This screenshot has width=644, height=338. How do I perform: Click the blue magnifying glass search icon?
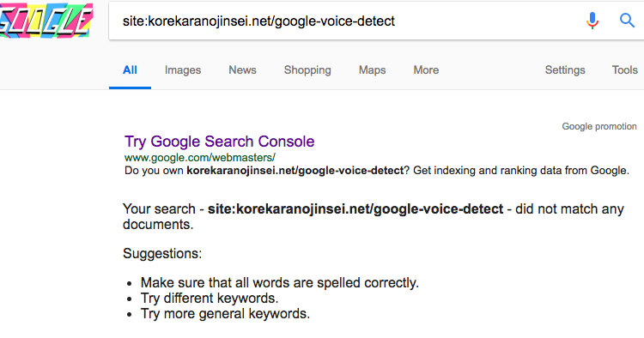(627, 20)
